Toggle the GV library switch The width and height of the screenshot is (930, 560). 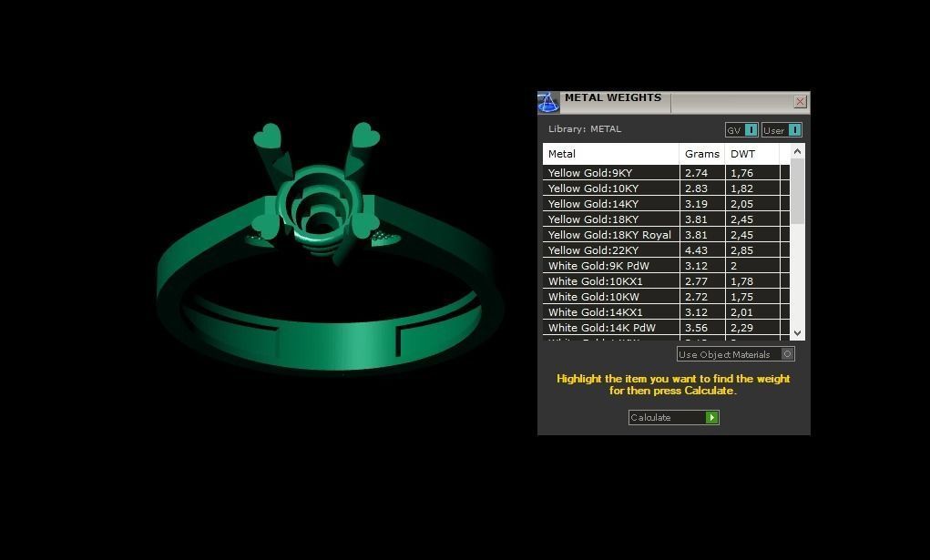coord(741,130)
